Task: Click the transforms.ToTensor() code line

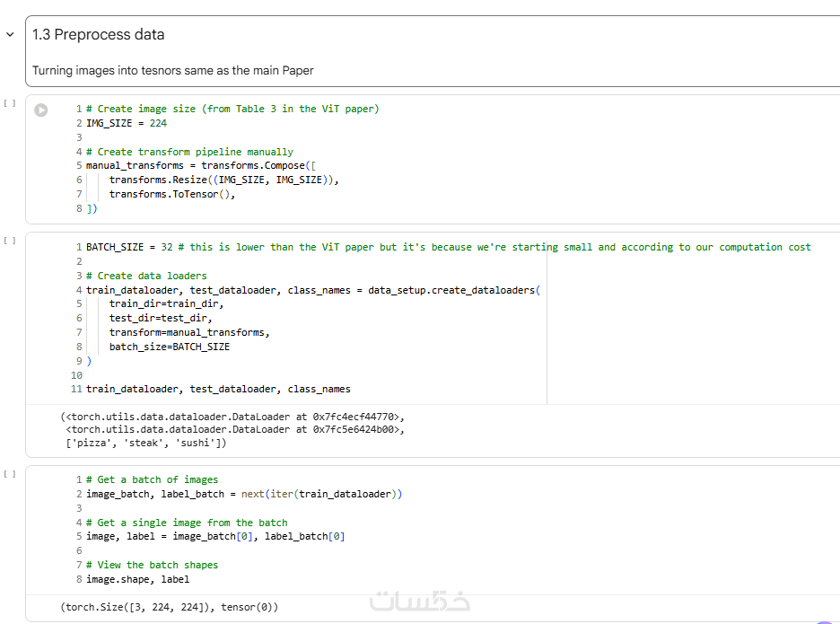Action: click(x=171, y=194)
